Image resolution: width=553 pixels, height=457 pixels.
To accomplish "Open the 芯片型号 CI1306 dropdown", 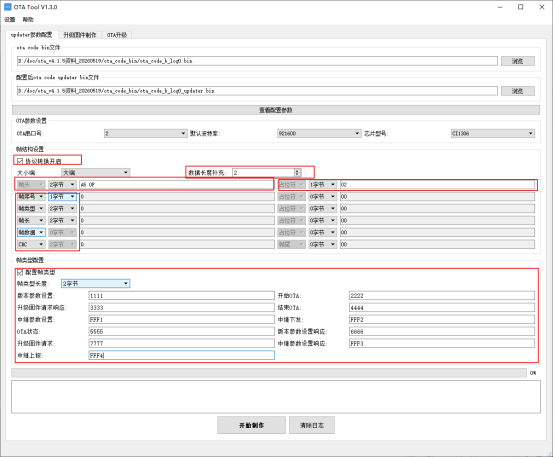I will click(x=493, y=133).
